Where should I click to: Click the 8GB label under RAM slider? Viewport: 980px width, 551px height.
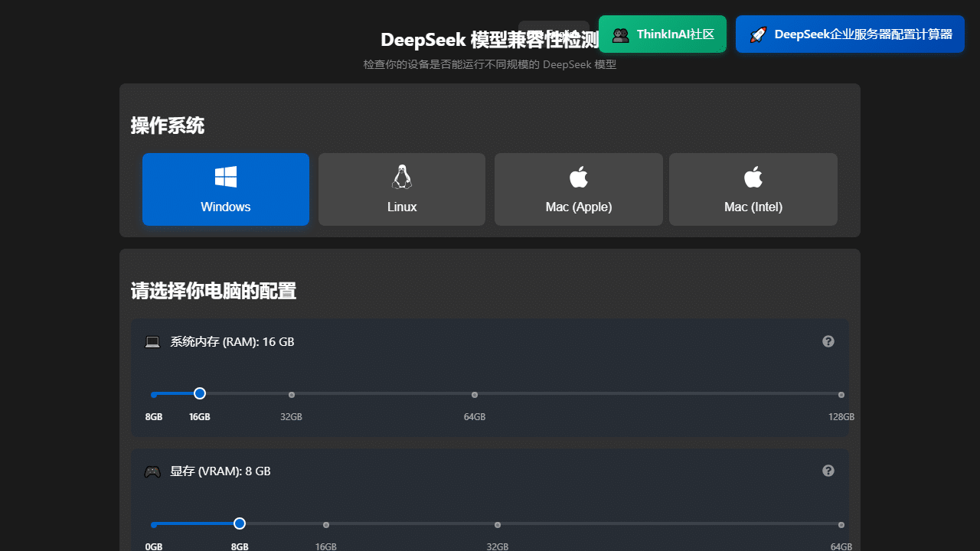pos(154,417)
